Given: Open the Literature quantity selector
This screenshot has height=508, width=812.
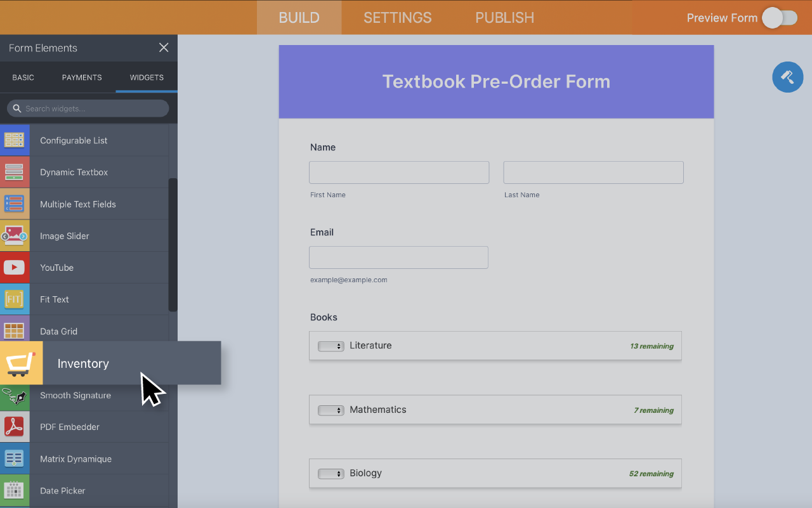Looking at the screenshot, I should [331, 346].
